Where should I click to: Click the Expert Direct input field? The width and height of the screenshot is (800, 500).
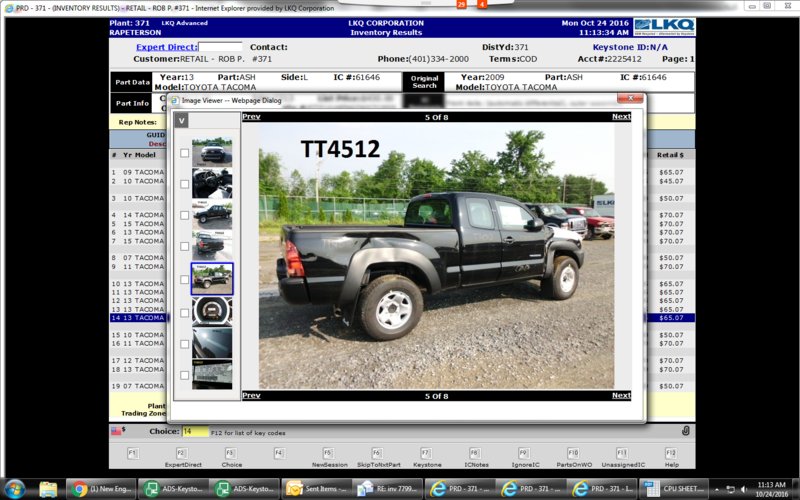point(220,47)
